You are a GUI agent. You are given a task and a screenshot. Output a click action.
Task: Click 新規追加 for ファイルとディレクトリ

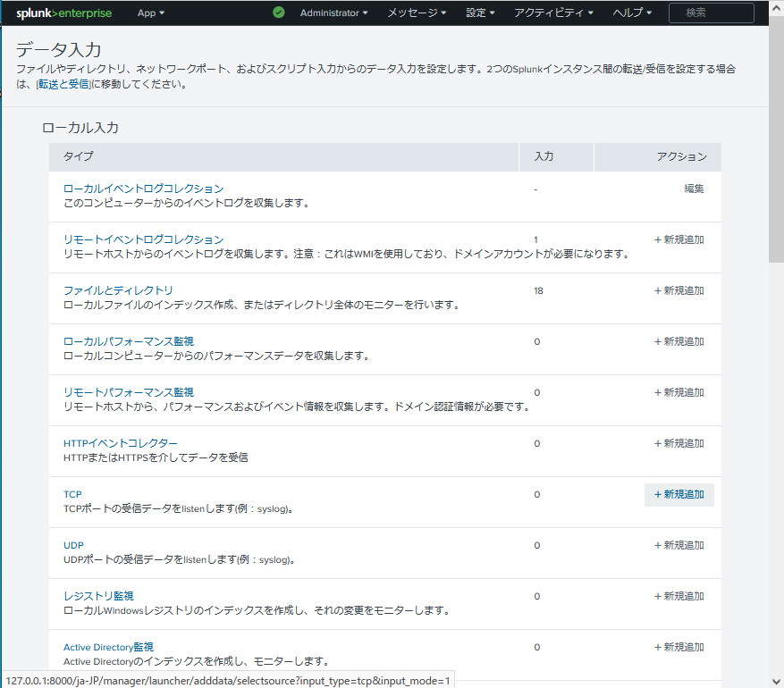click(x=679, y=290)
